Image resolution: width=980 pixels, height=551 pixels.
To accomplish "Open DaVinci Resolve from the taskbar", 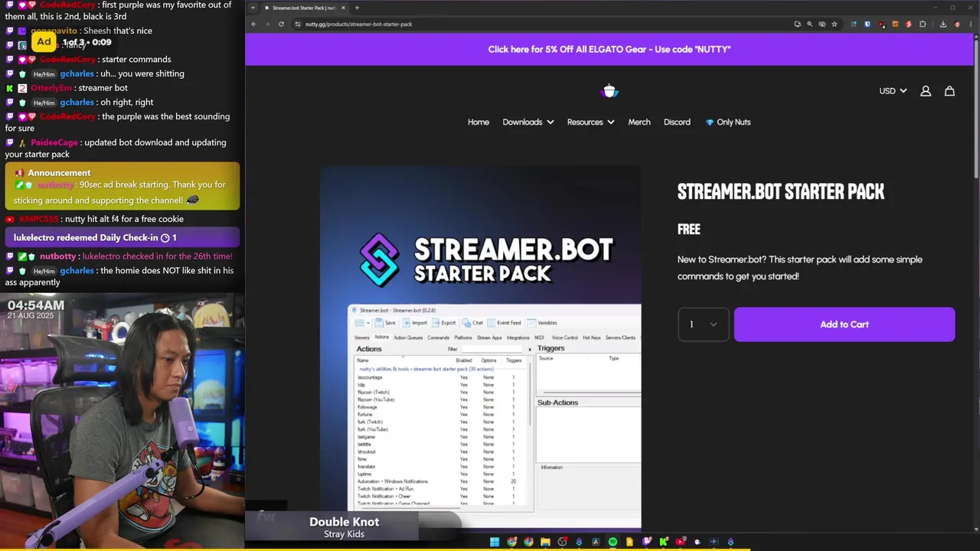I will 596,542.
